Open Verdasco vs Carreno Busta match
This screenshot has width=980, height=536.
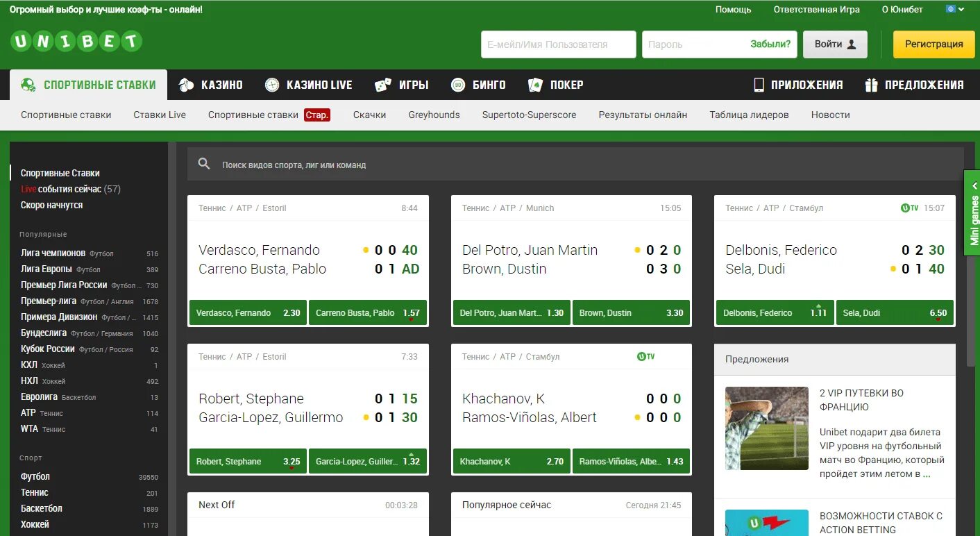pyautogui.click(x=308, y=260)
